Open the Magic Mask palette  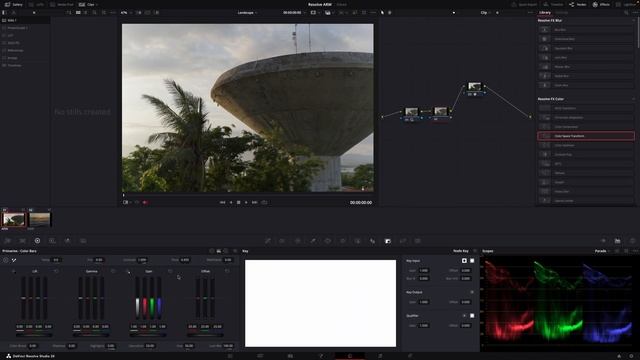coord(358,241)
